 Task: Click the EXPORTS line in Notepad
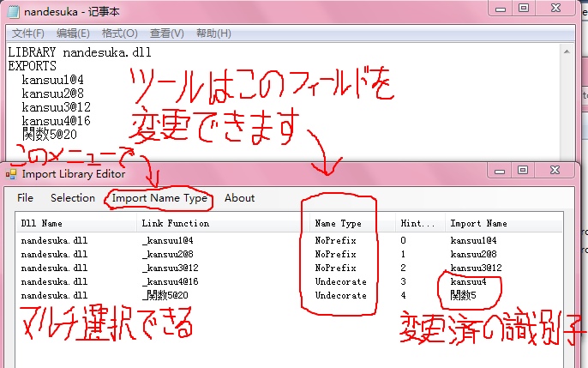click(x=33, y=66)
